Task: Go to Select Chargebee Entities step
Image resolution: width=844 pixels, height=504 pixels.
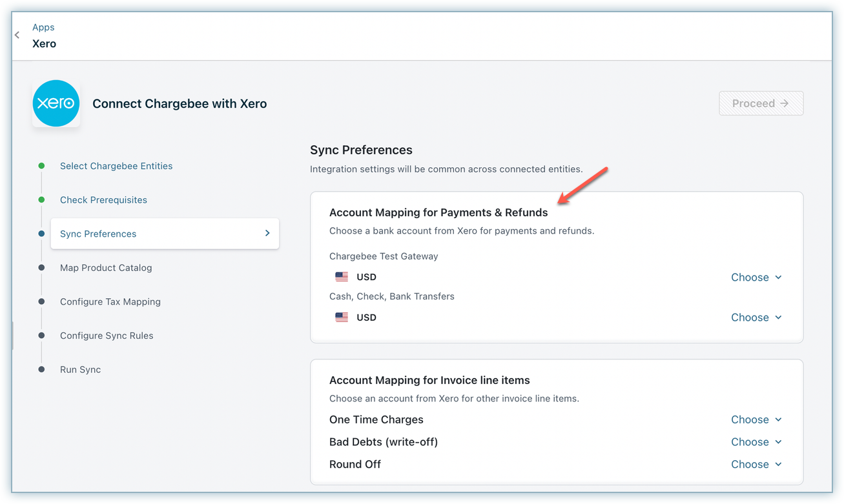Action: tap(116, 166)
